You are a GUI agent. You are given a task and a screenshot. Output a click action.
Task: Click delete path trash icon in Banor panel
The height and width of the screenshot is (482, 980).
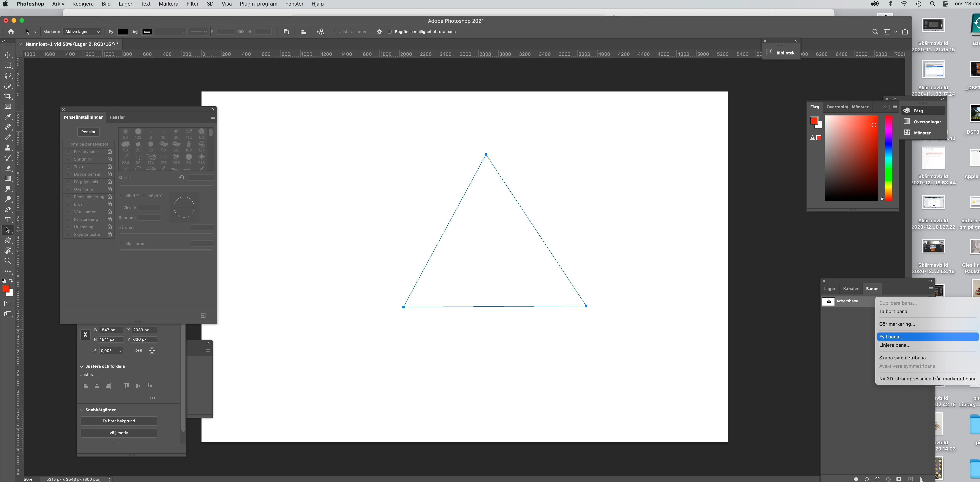921,479
